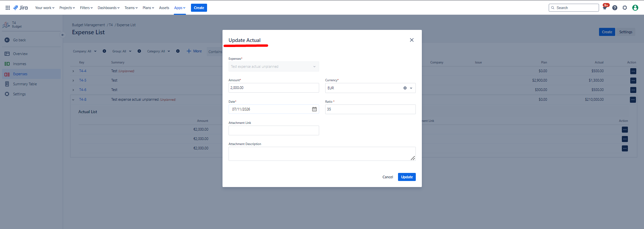
Task: Click the Attachment Link input field
Action: tap(274, 130)
